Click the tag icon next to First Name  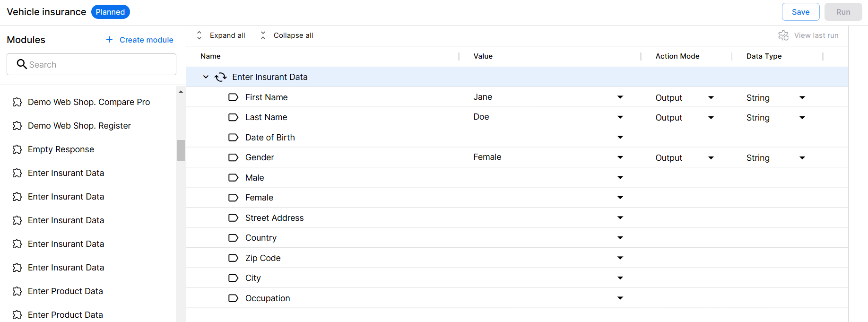tap(233, 97)
